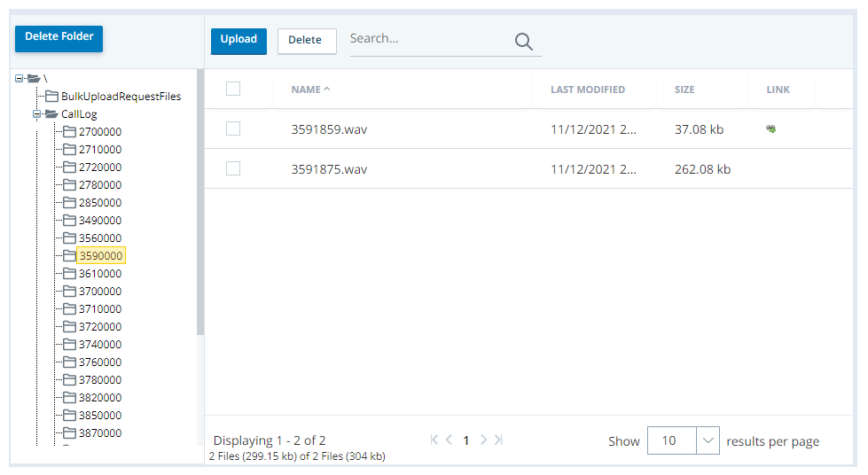Collapse the CallLog tree node
868x475 pixels.
click(x=36, y=113)
